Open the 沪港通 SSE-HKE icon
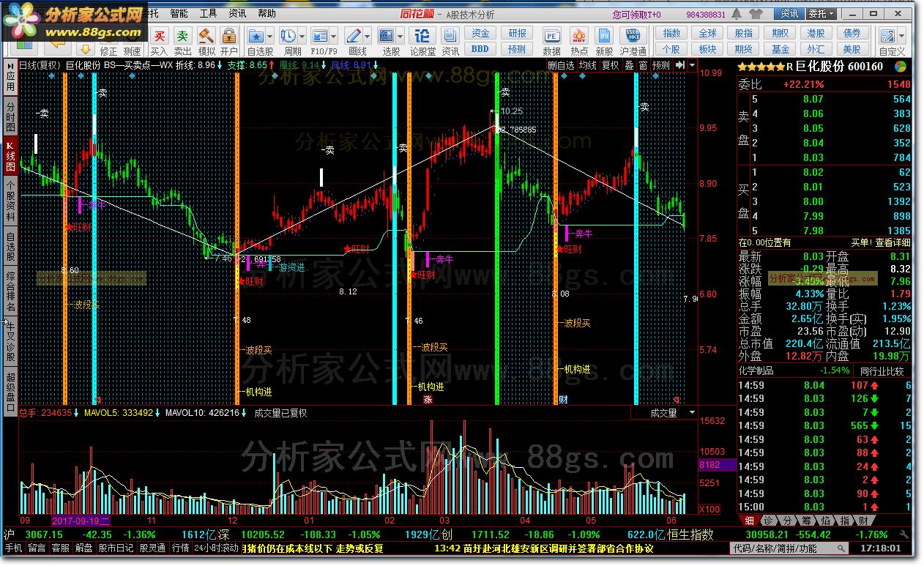This screenshot has height=566, width=924. pos(633,37)
